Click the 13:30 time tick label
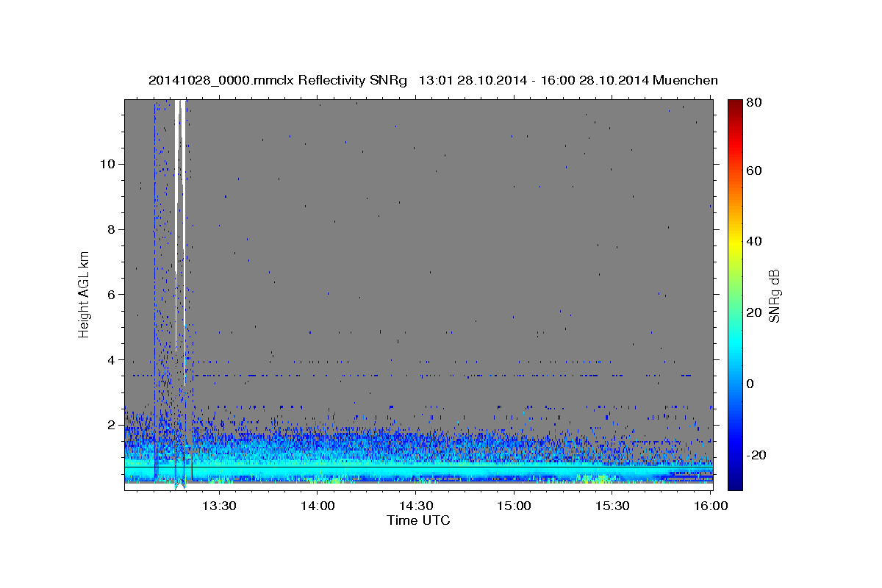 [x=218, y=506]
